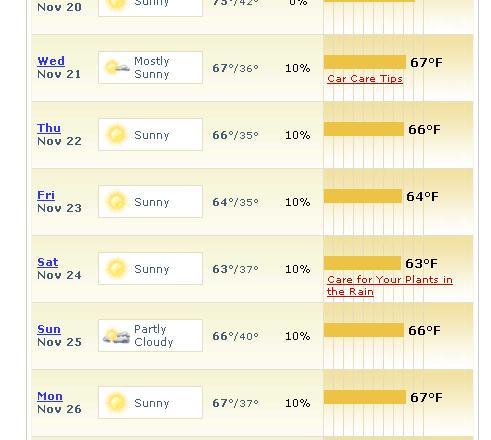Select the Mostly Sunny condition box
The image size is (491, 440).
(150, 67)
